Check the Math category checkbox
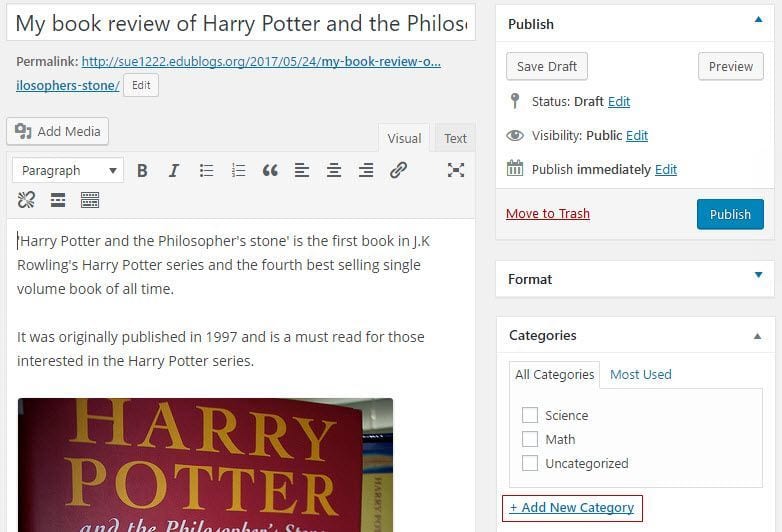This screenshot has height=532, width=782. click(x=530, y=439)
